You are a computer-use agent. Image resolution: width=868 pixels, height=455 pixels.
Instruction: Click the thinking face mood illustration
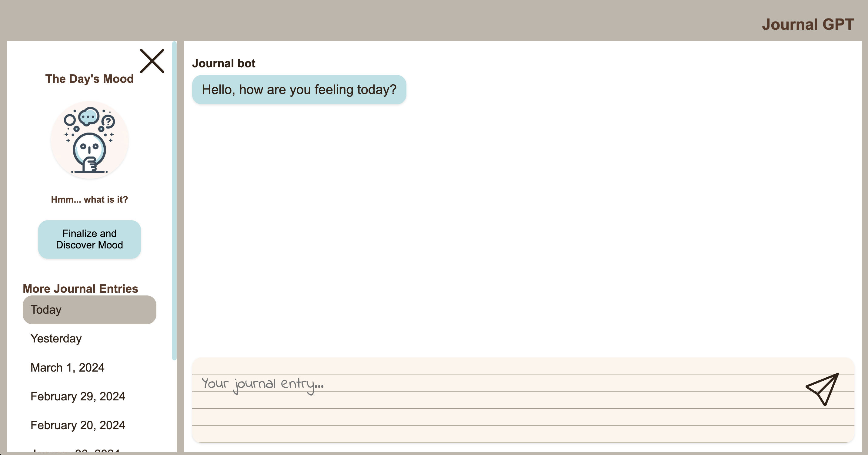(90, 140)
